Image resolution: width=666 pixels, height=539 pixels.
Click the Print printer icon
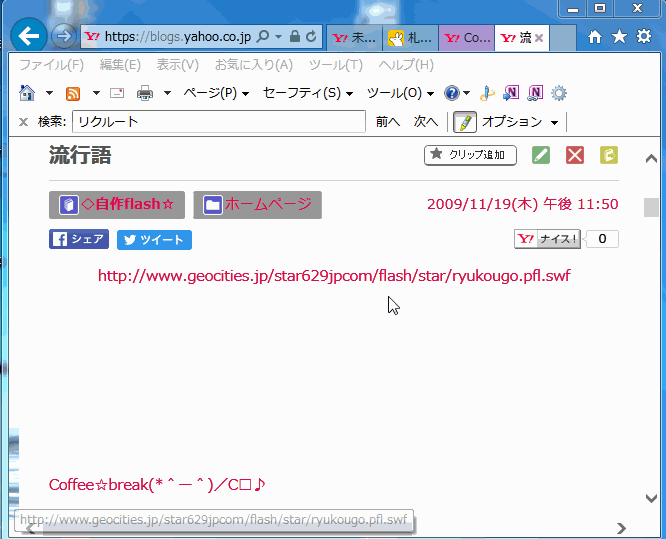(x=145, y=93)
